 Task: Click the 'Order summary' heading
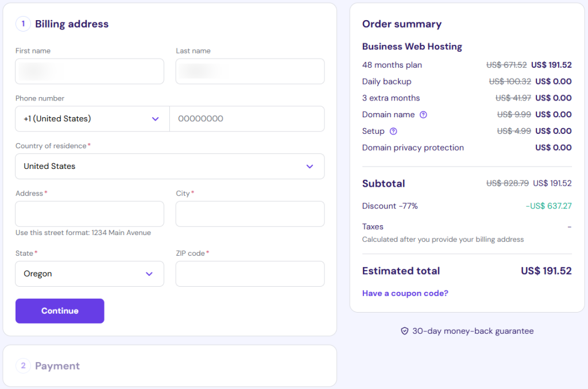[401, 24]
